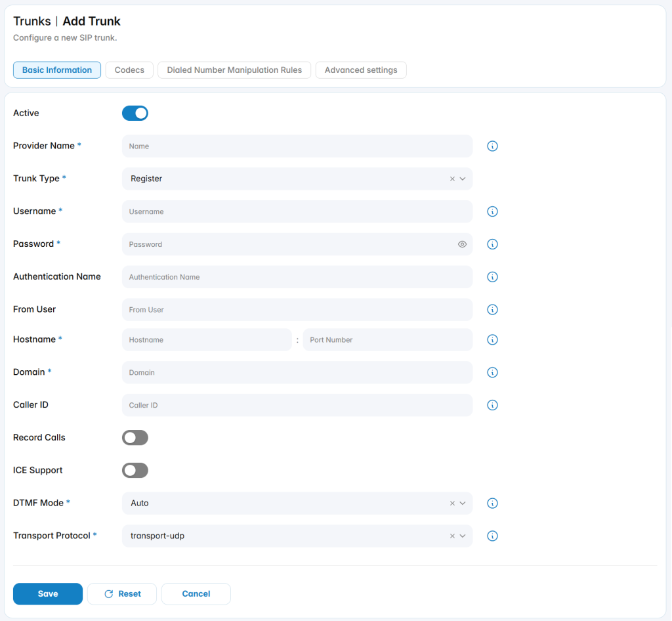
Task: Cancel adding the trunk
Action: [x=196, y=593]
